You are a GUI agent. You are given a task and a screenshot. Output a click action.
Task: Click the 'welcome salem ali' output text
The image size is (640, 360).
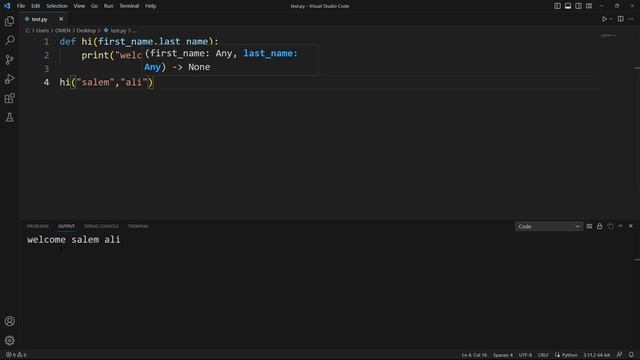pos(73,240)
